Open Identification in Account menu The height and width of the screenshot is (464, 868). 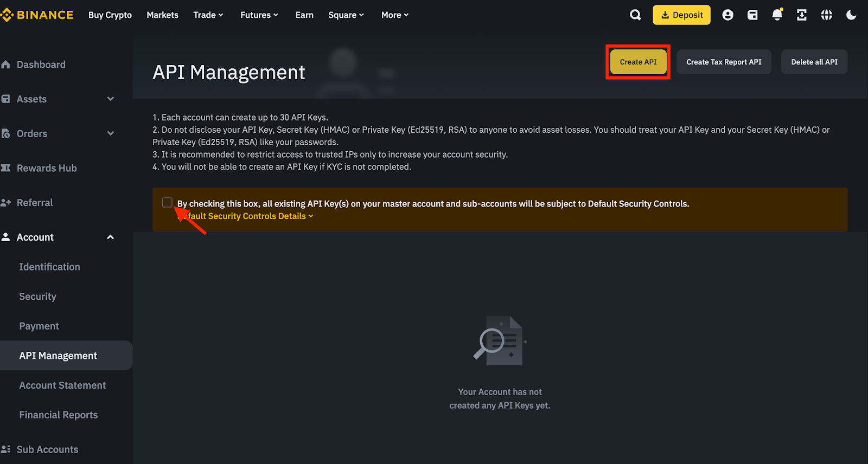pyautogui.click(x=49, y=267)
